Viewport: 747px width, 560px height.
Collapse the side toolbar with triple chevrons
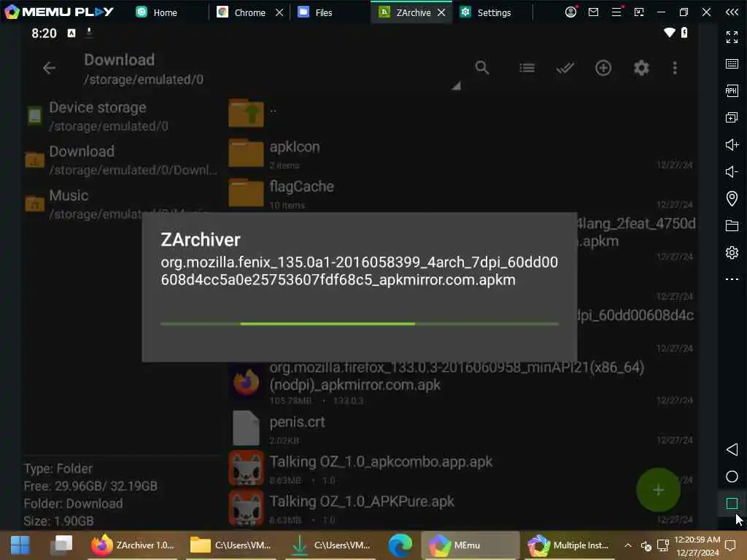click(732, 12)
